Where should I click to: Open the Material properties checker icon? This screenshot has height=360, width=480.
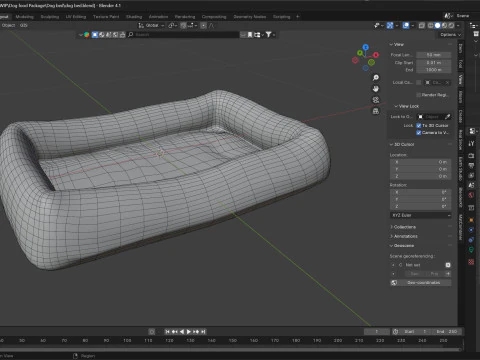pos(471,262)
